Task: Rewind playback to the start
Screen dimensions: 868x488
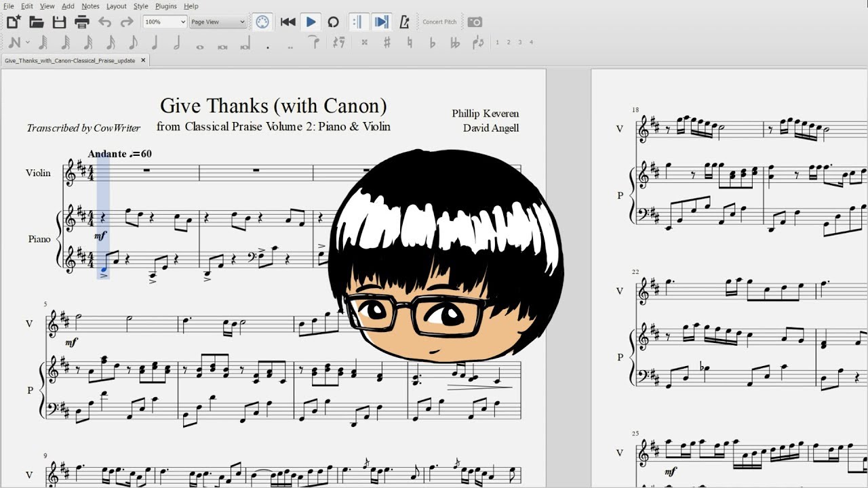Action: click(x=288, y=22)
